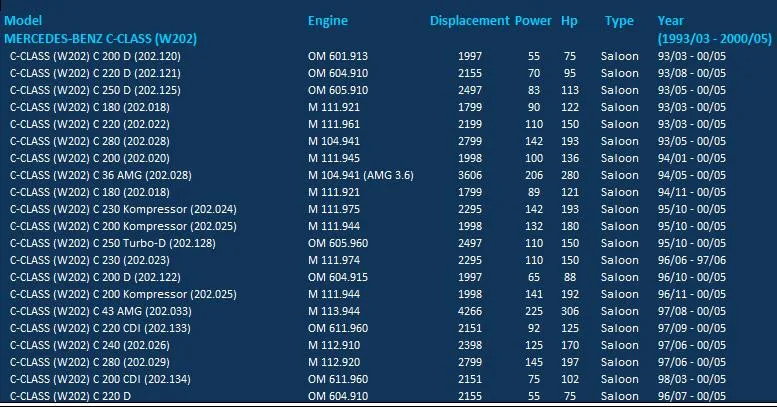Click the Hp column header
The height and width of the screenshot is (407, 777).
[569, 21]
